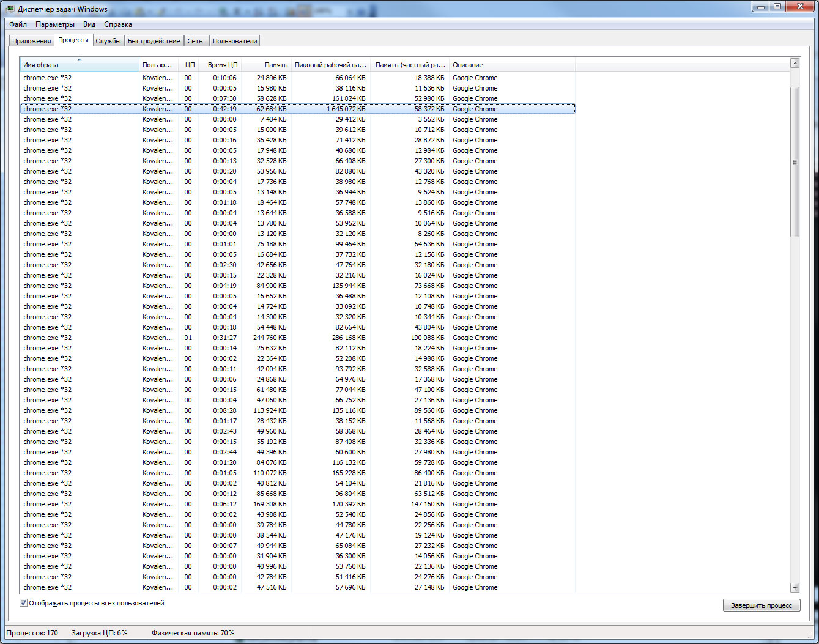Click the memory cell 169 308 КБ
Image resolution: width=819 pixels, height=644 pixels.
[x=270, y=504]
